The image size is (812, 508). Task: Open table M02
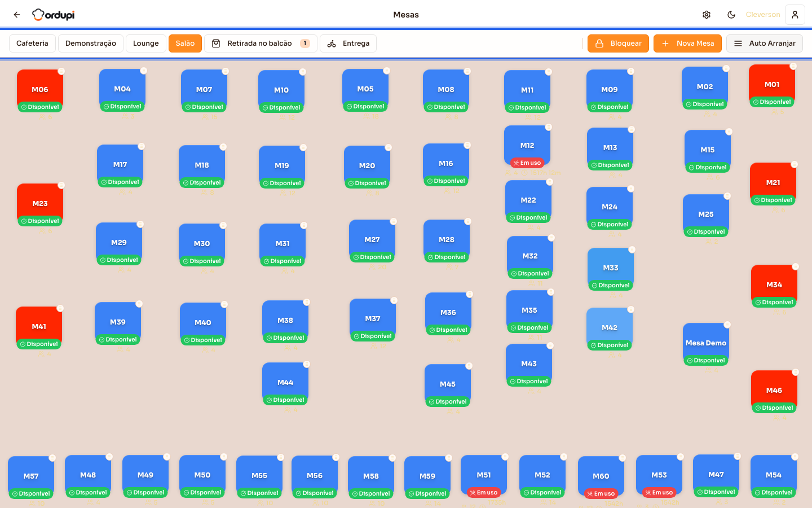coord(705,87)
